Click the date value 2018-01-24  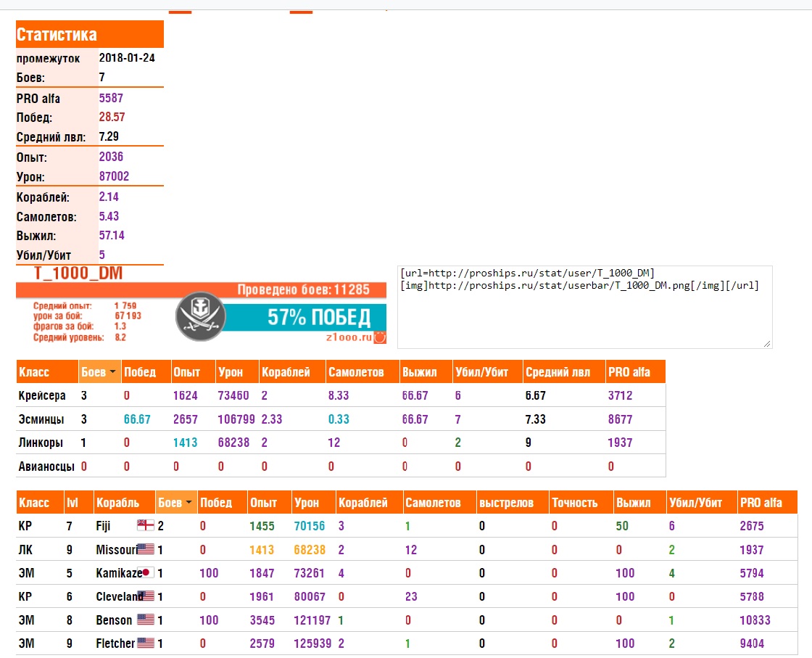click(127, 58)
